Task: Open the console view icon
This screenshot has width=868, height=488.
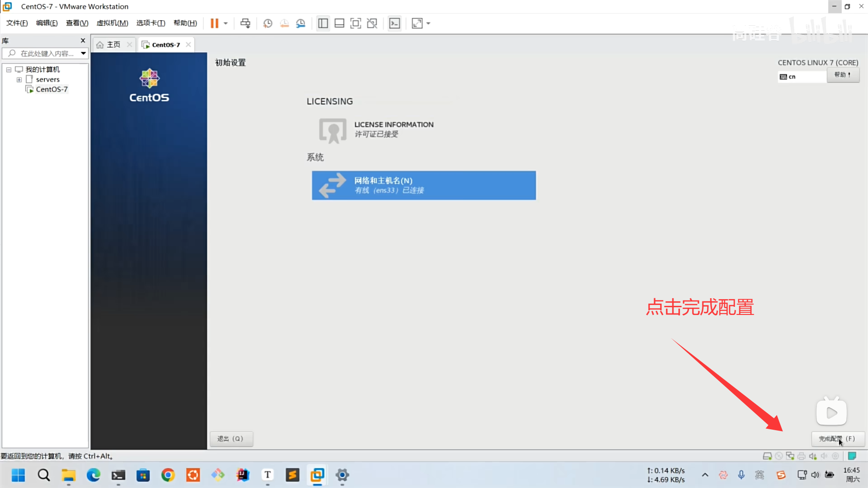Action: tap(395, 23)
